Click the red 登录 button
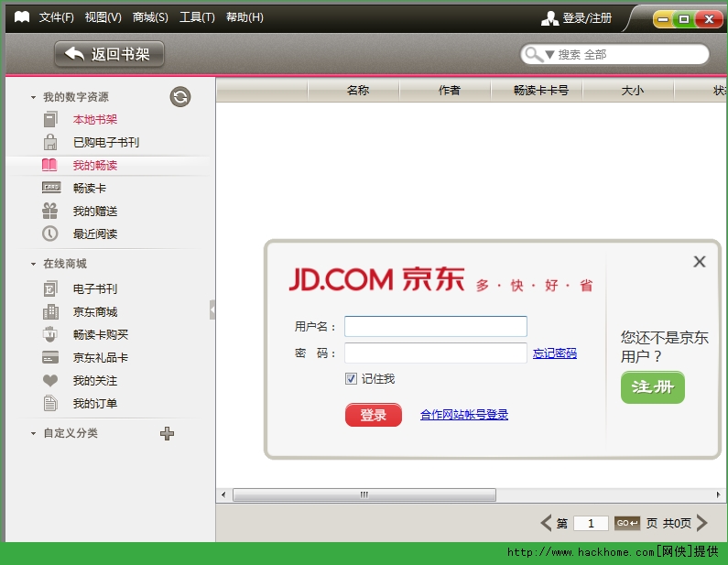Screen dimensions: 728x565 click(374, 415)
